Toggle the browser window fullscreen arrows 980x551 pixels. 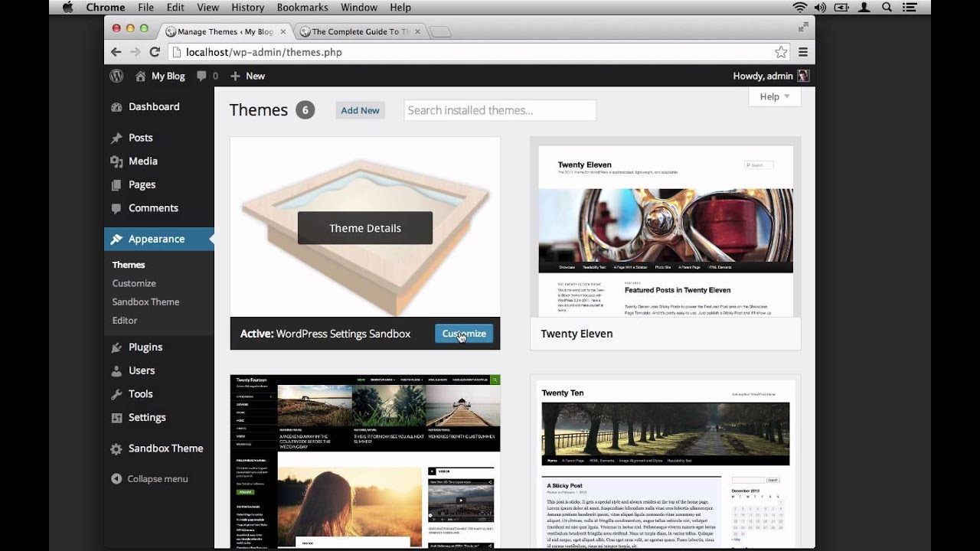coord(803,27)
